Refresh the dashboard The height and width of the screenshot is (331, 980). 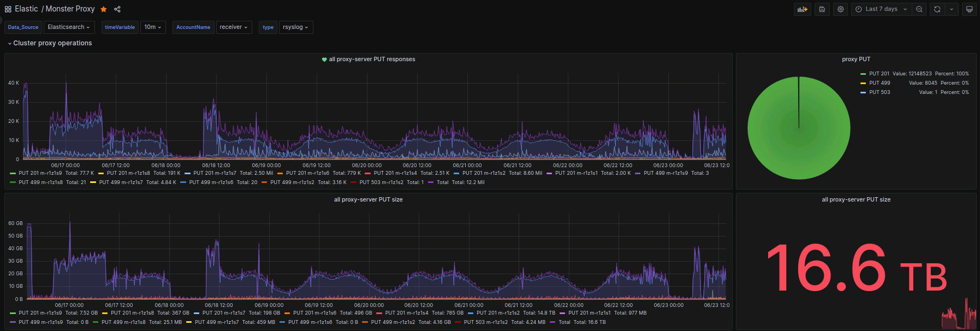pyautogui.click(x=937, y=9)
